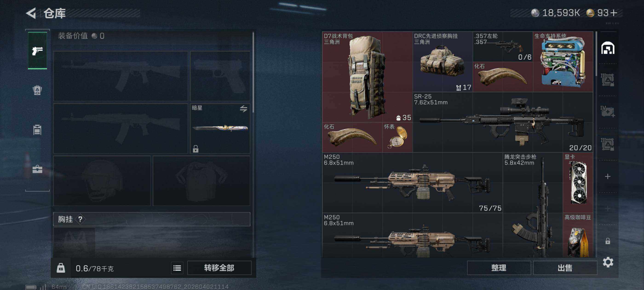Click the plus to add currency
Image resolution: width=644 pixels, height=290 pixels.
[614, 13]
